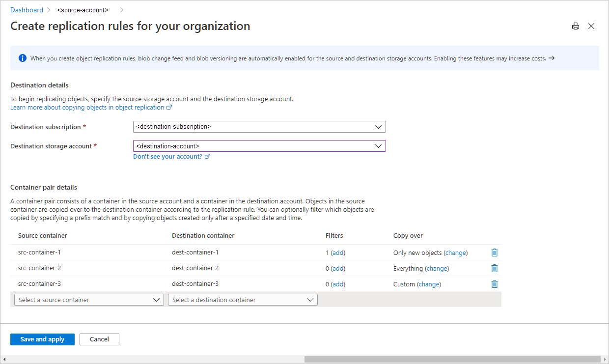The width and height of the screenshot is (609, 364).
Task: Change copy over for src-container-2 from Everything
Action: coord(437,268)
